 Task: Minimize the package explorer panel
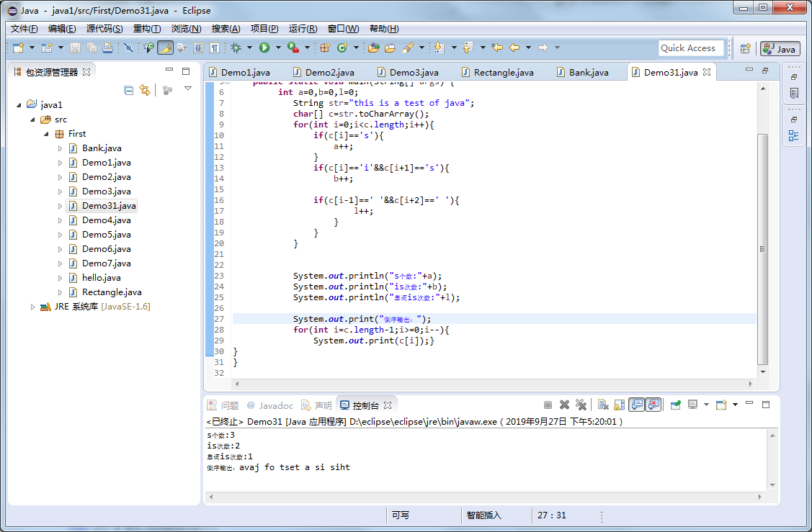[x=169, y=70]
